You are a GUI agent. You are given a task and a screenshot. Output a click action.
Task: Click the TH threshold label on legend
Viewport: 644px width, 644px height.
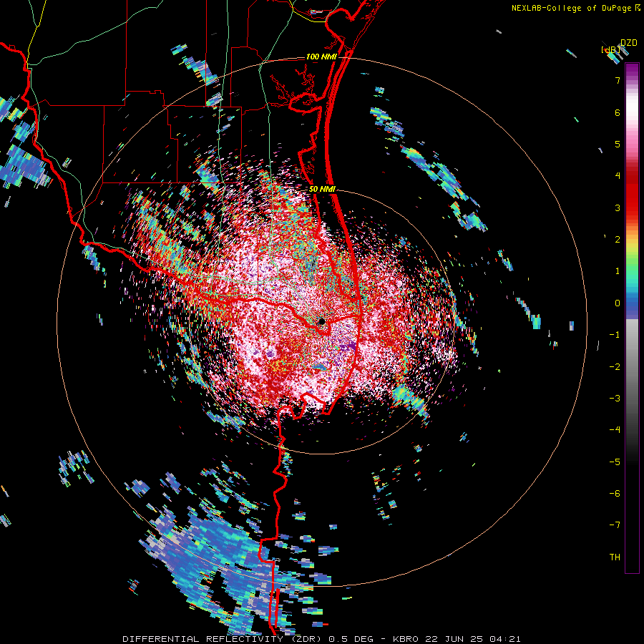pyautogui.click(x=615, y=557)
